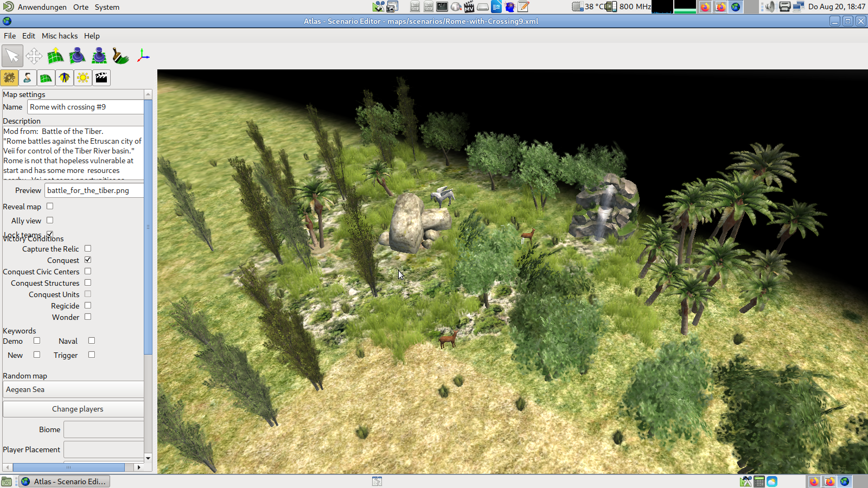Click the printer icon in system tray

tap(784, 7)
